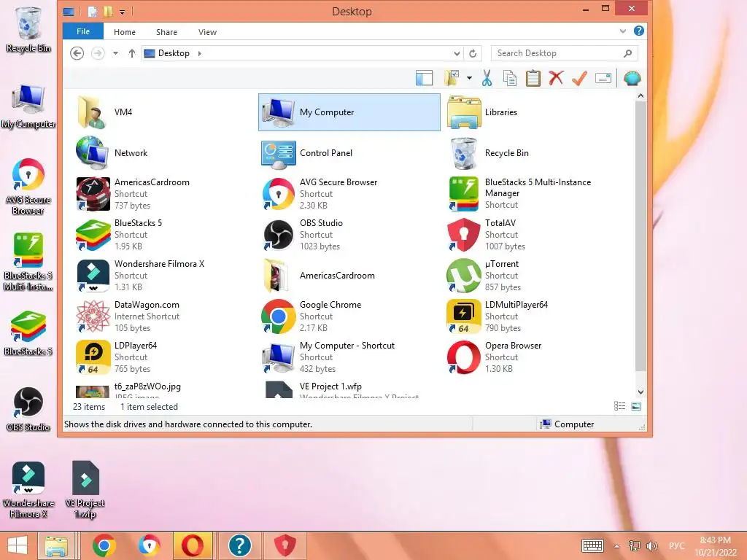The image size is (747, 560).
Task: Open the Home ribbon tab
Action: [124, 32]
